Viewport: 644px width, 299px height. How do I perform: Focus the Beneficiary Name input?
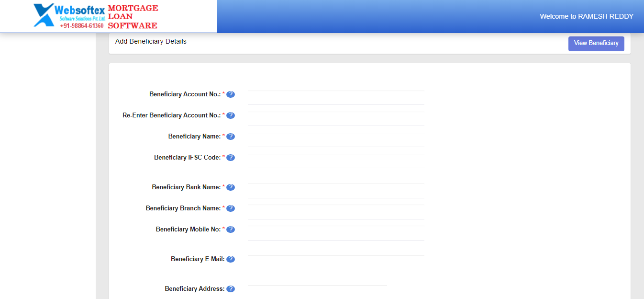[336, 140]
